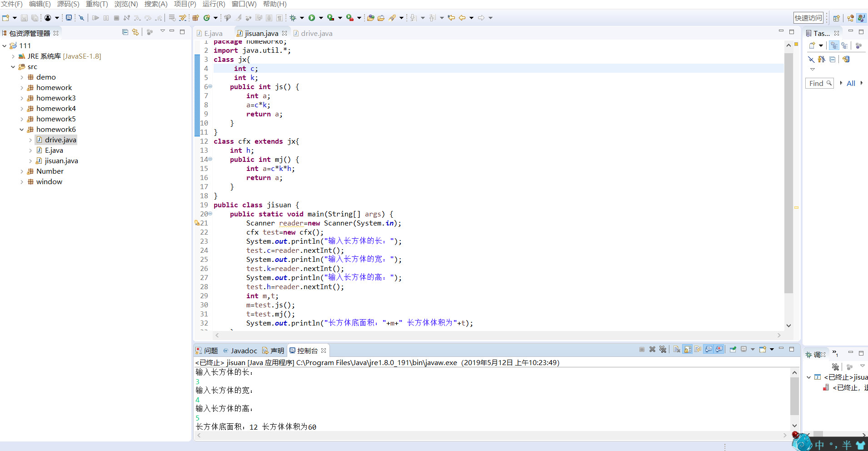Toggle Scroll Lock in the console toolbar
This screenshot has width=868, height=451.
688,349
